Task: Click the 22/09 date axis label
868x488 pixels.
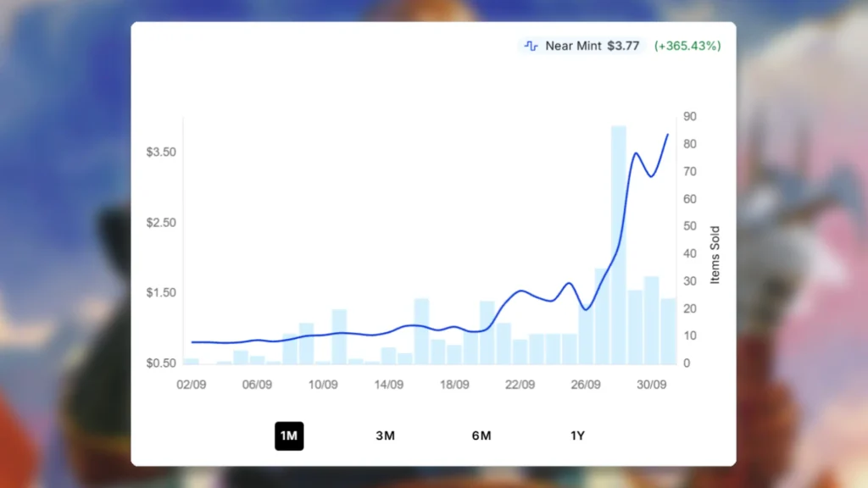Action: pos(520,385)
